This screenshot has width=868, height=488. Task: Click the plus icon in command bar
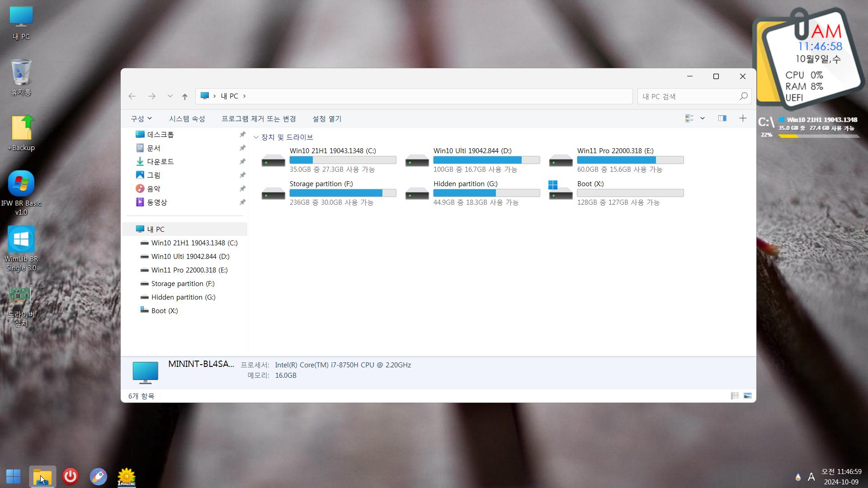tap(743, 118)
